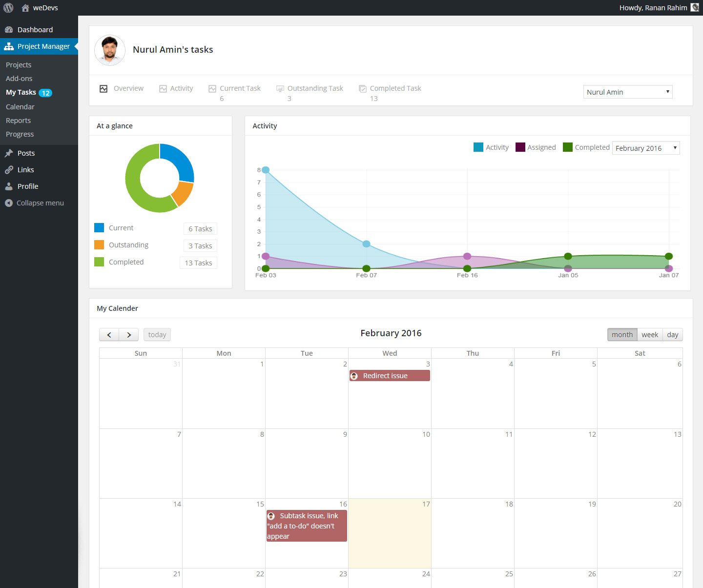Open the Redirect issue calendar event
This screenshot has height=588, width=703.
tap(390, 376)
